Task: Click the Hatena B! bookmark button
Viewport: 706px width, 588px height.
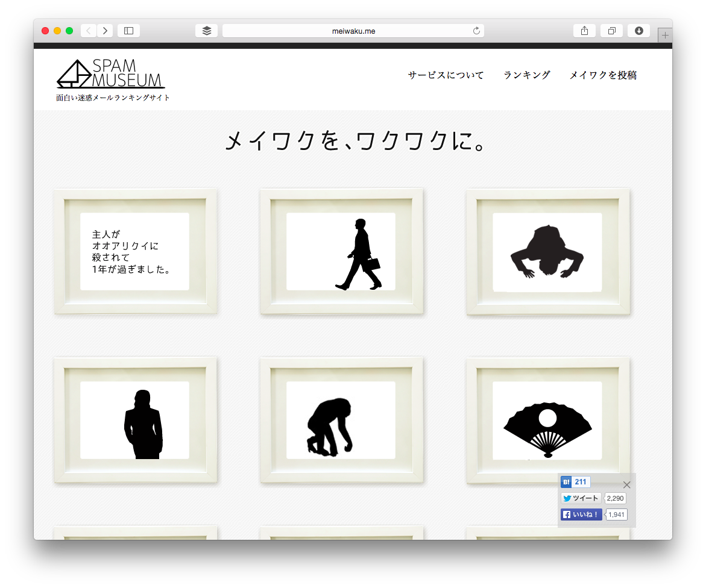Action: coord(566,482)
